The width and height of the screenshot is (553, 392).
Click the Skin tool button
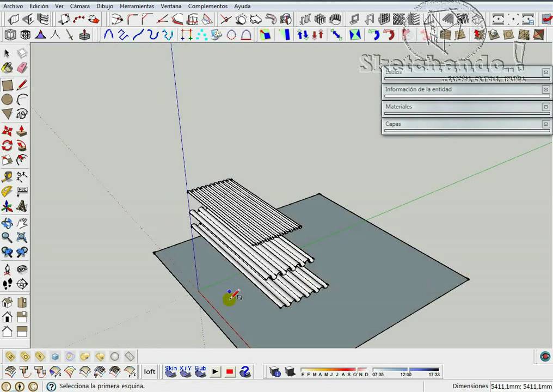171,371
